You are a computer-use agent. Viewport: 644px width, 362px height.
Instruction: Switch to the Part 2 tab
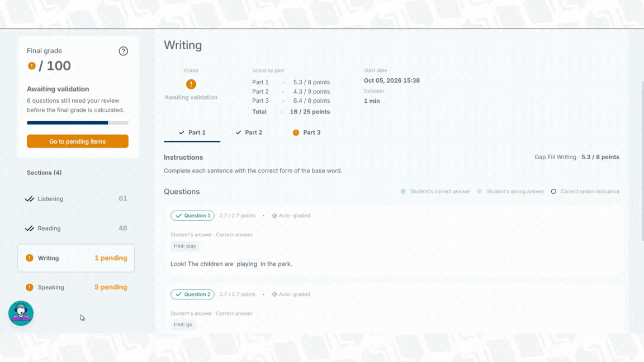[249, 132]
